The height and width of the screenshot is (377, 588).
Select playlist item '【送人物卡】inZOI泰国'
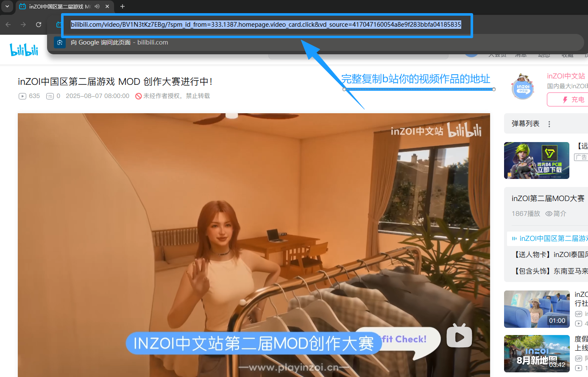pyautogui.click(x=550, y=254)
